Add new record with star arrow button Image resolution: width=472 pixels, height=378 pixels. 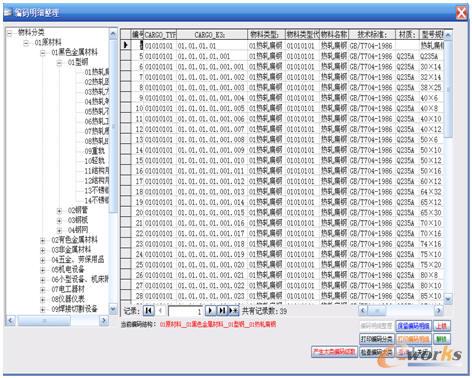click(234, 311)
